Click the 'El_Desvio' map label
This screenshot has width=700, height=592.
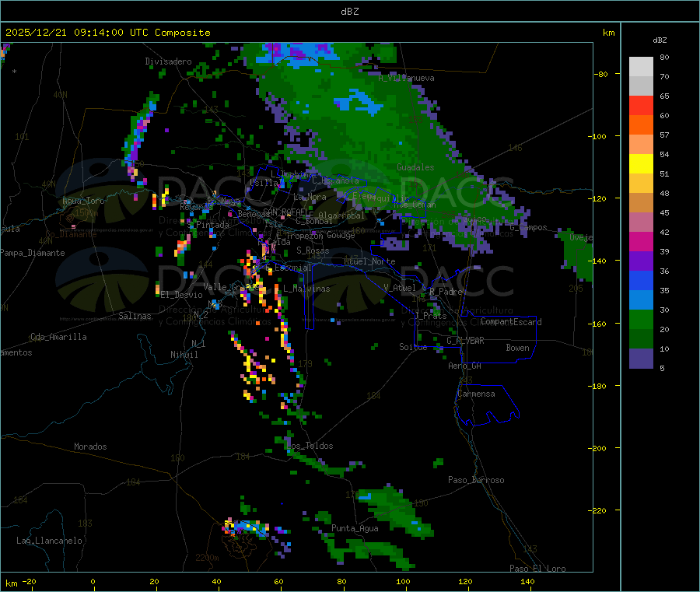tap(181, 295)
